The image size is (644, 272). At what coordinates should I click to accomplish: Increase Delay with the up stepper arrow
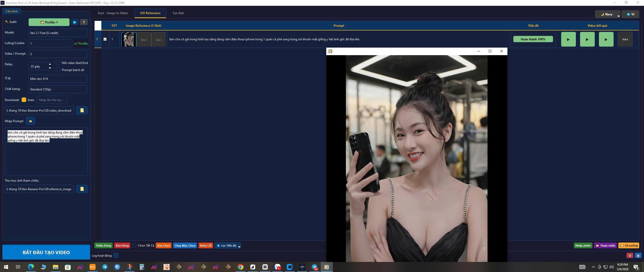coord(50,64)
